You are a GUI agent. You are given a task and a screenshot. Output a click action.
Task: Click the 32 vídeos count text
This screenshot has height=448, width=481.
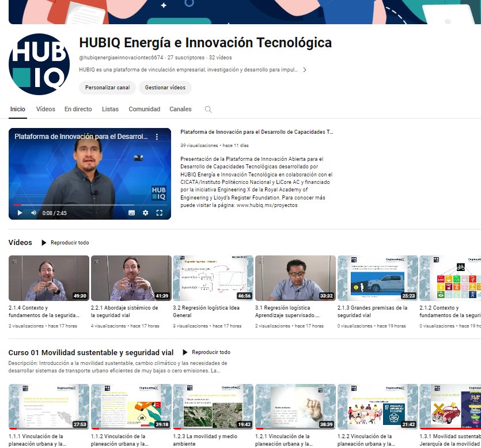pos(220,58)
